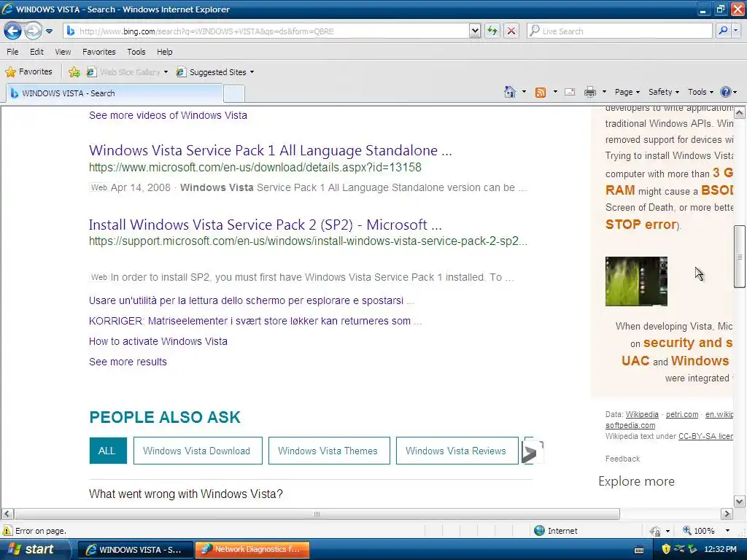Select the ALL filter button
The width and height of the screenshot is (747, 560).
(x=108, y=451)
